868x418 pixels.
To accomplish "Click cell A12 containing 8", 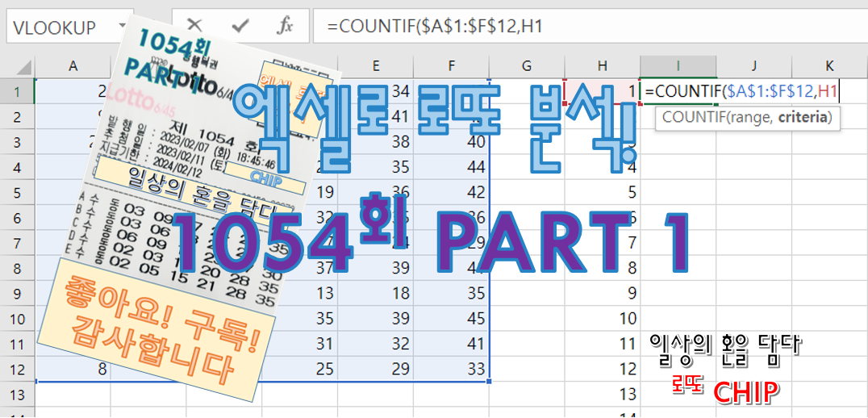I will tap(73, 369).
